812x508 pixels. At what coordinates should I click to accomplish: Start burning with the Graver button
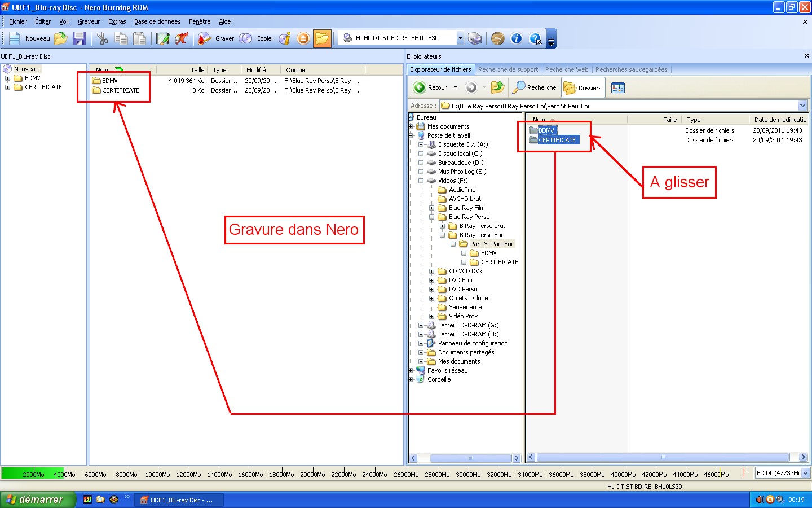(x=216, y=38)
